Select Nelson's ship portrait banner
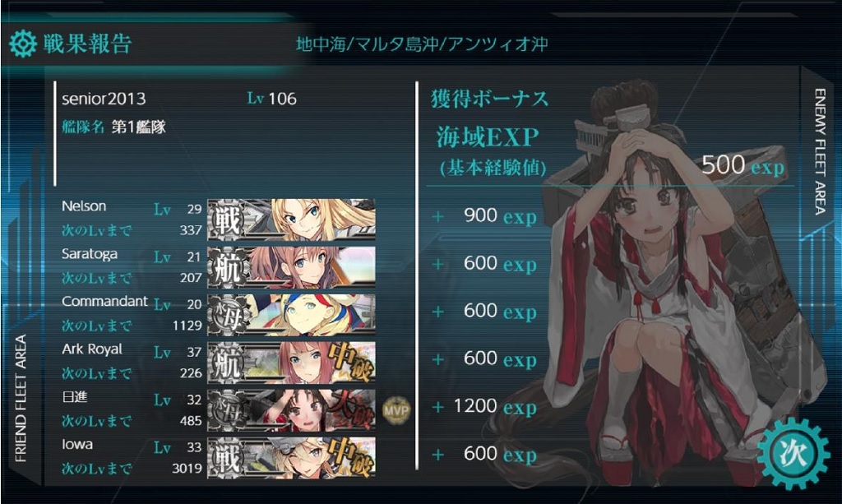 tap(292, 219)
